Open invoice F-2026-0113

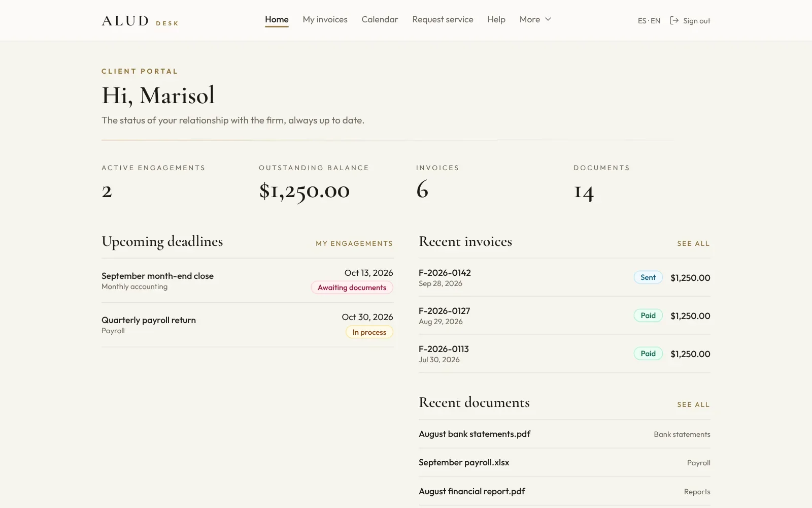(x=564, y=354)
